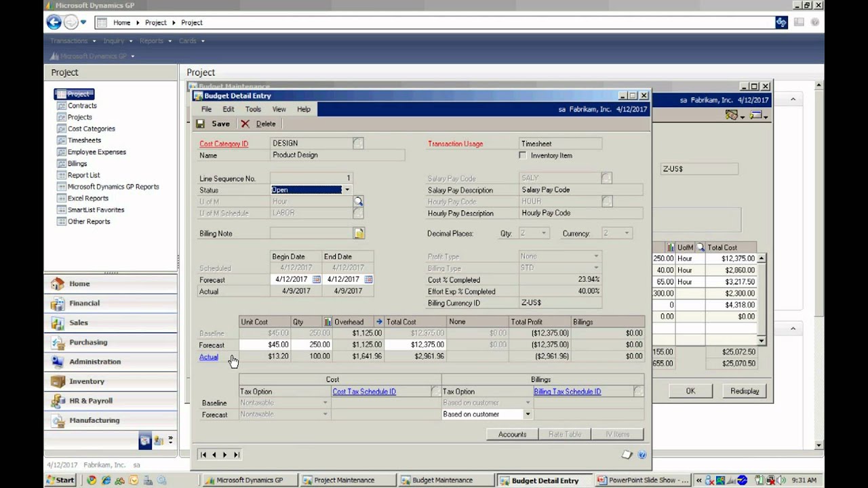868x488 pixels.
Task: Click the Inventory navigation pane icon
Action: coord(58,382)
